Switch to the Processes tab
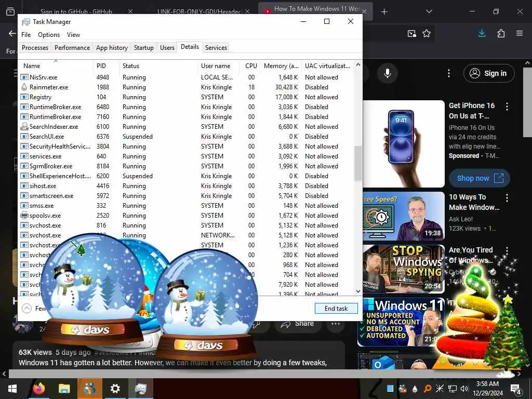 (x=35, y=47)
